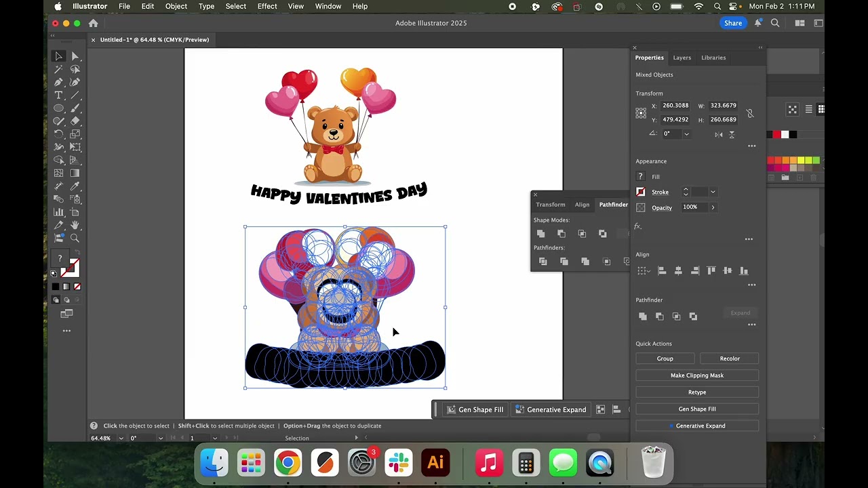The height and width of the screenshot is (488, 868).
Task: Open the Object menu
Action: (176, 6)
